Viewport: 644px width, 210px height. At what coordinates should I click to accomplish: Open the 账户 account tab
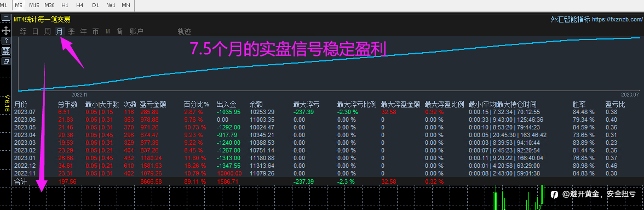pos(136,31)
